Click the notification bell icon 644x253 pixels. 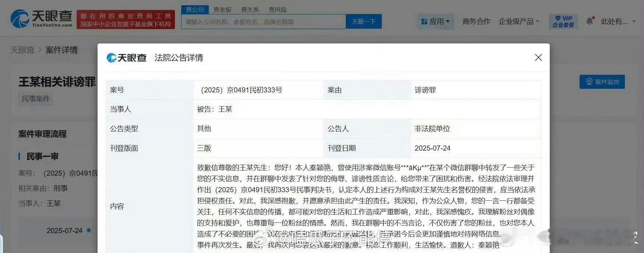pyautogui.click(x=590, y=21)
